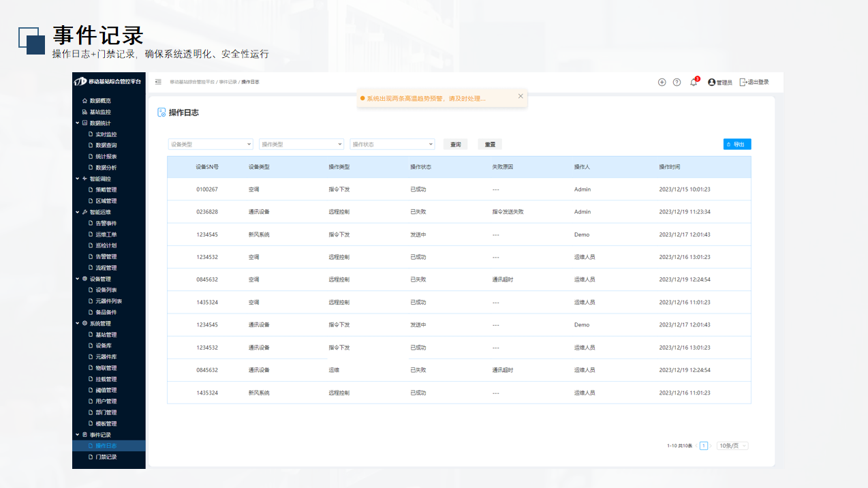Open the help question mark icon

[x=677, y=82]
